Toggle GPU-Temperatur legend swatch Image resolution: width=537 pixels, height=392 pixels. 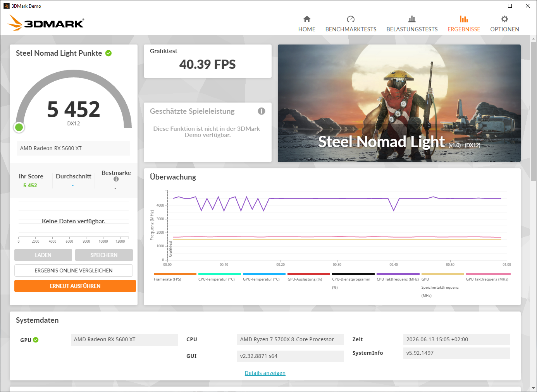[x=264, y=274]
